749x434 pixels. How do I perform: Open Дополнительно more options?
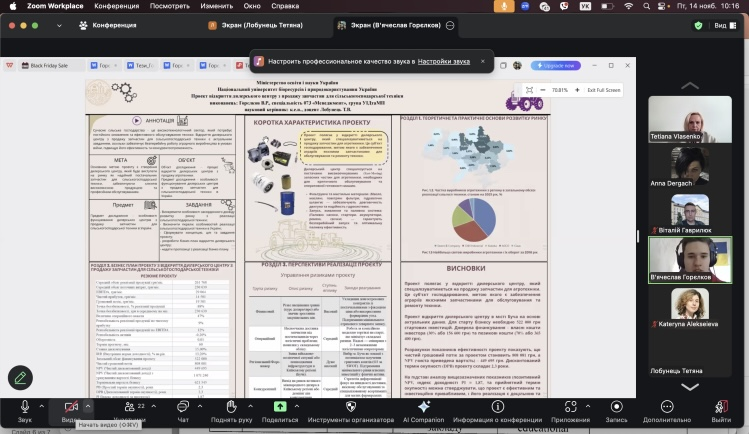coord(667,407)
